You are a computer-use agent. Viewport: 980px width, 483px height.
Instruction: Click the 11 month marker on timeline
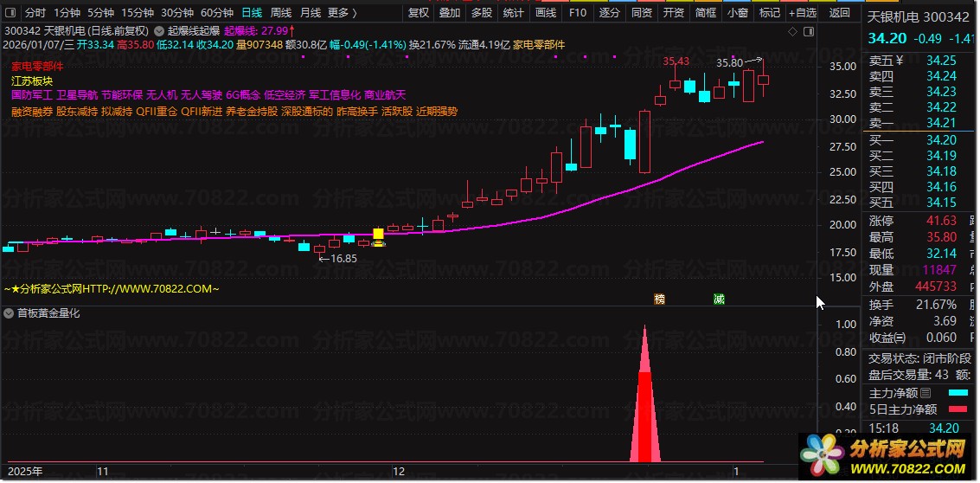[103, 471]
